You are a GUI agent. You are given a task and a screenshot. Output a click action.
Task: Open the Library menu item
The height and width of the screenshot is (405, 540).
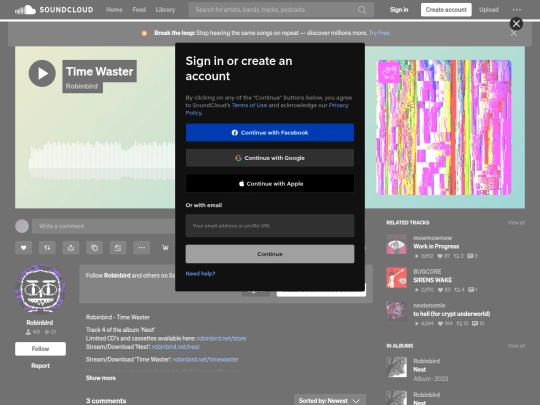165,10
